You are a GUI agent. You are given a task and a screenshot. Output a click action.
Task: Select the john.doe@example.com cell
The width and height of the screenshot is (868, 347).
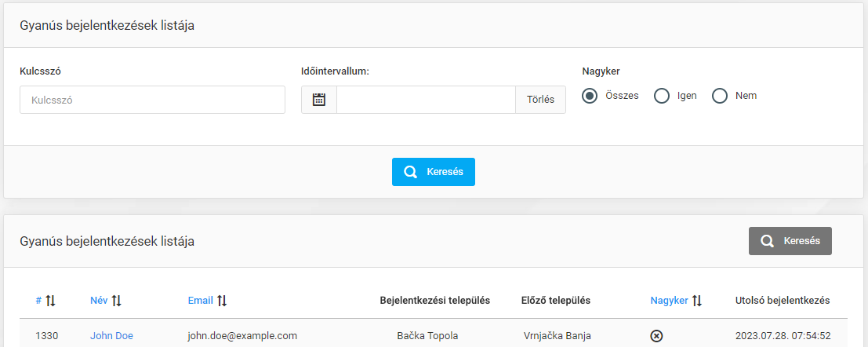pyautogui.click(x=243, y=335)
